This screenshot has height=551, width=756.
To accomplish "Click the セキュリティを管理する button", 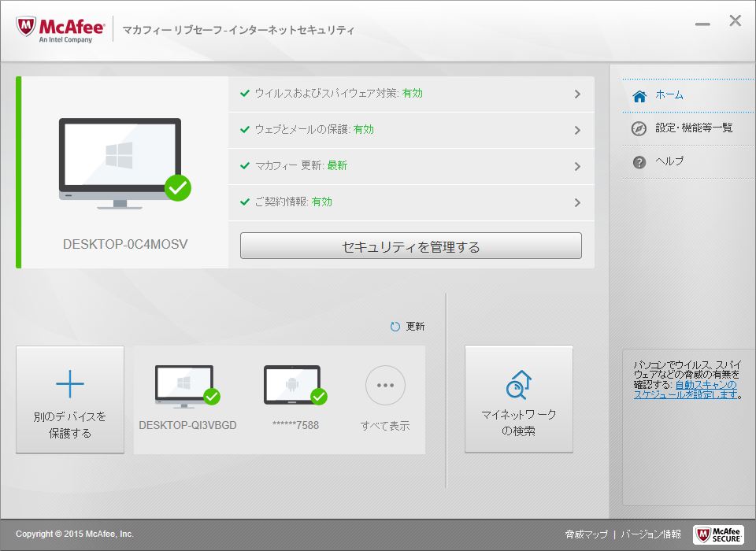I will click(x=410, y=246).
